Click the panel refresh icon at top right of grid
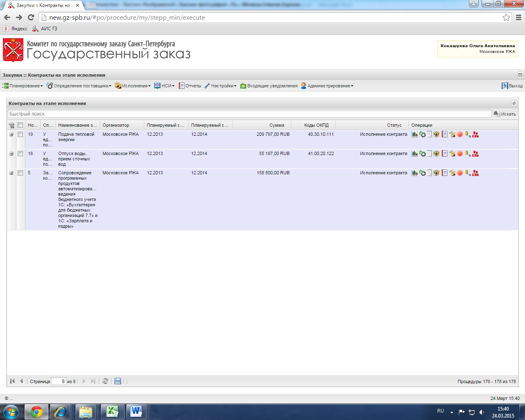 [514, 103]
